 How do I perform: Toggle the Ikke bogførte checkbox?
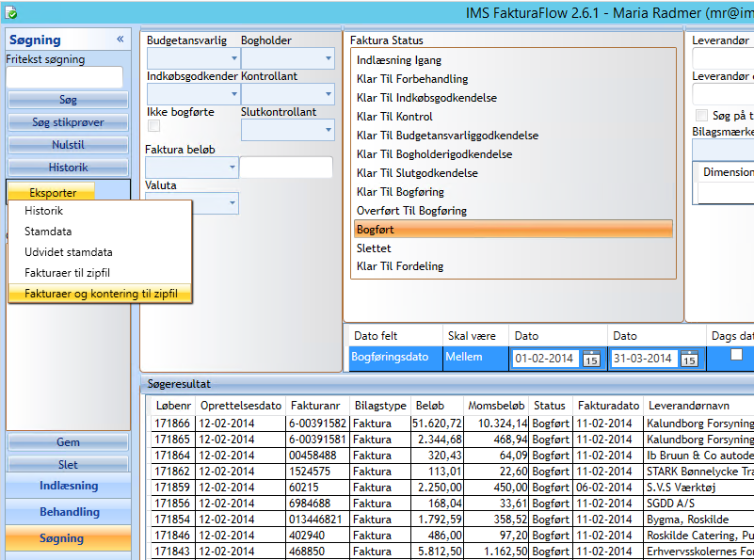153,126
